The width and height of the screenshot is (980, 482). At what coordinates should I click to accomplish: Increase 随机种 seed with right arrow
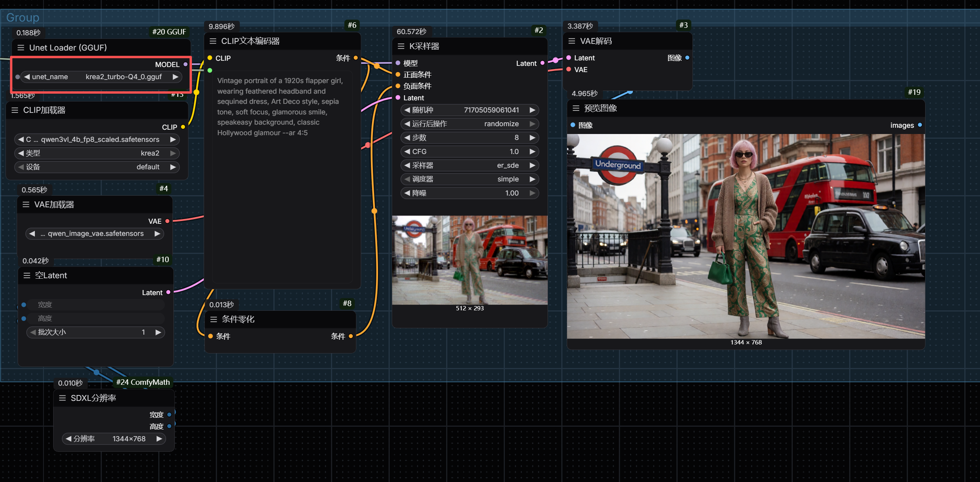point(532,110)
